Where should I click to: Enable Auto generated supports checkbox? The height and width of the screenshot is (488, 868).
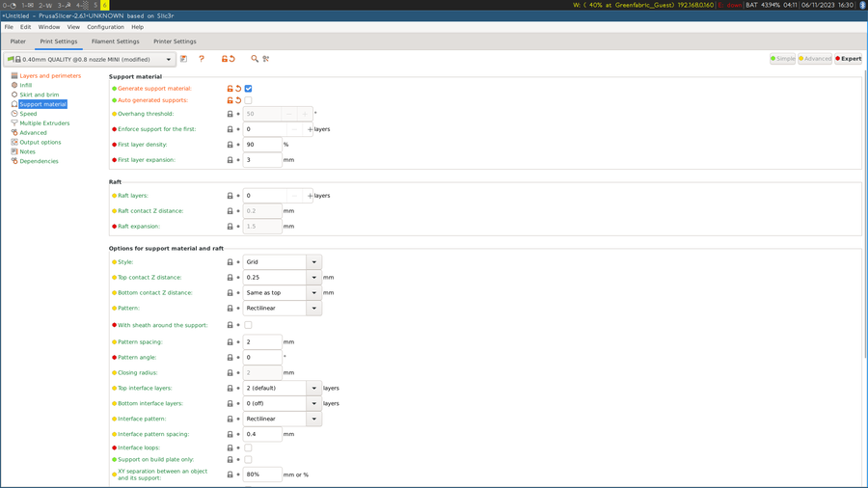click(248, 100)
